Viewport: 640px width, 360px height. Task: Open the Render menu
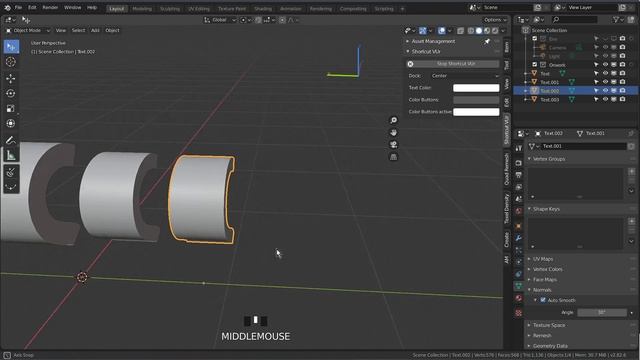50,8
